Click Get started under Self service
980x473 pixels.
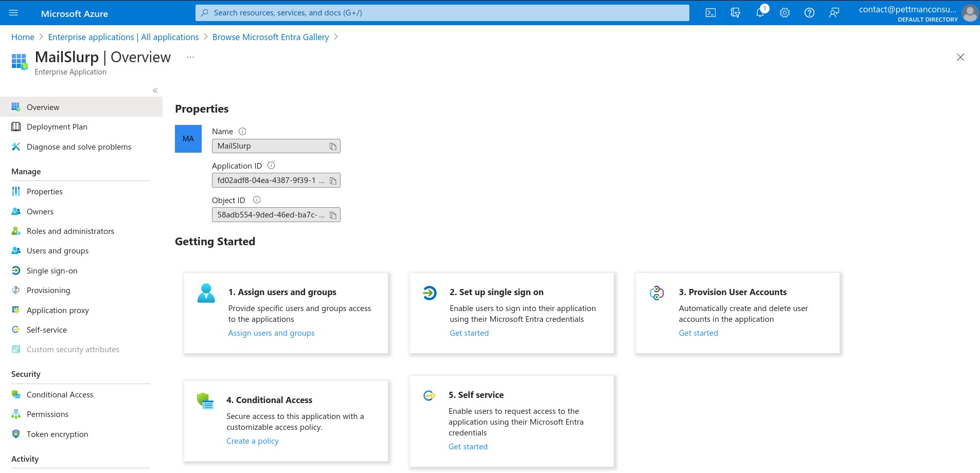click(468, 447)
